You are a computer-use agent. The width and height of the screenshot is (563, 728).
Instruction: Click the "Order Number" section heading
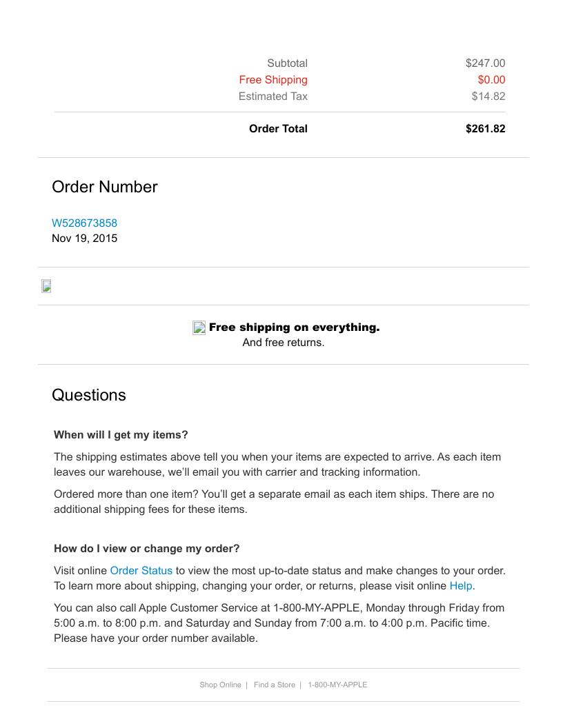[104, 187]
